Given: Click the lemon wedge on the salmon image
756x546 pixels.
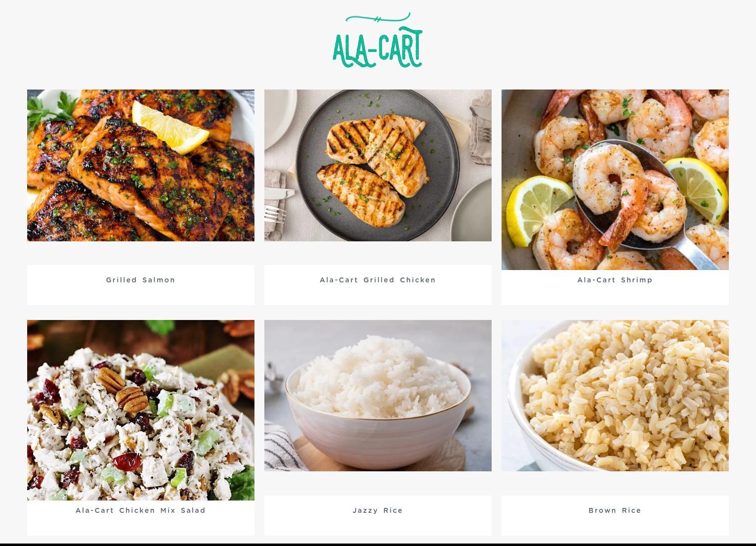Looking at the screenshot, I should 170,128.
